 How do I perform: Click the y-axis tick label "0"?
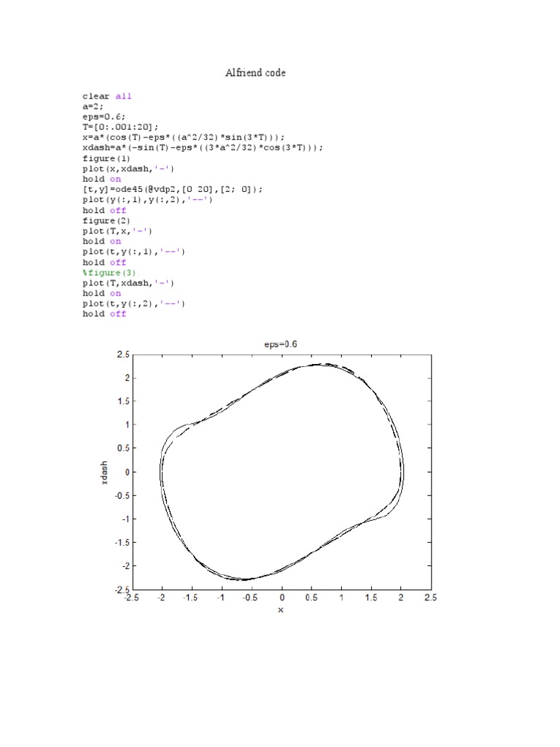pyautogui.click(x=127, y=472)
